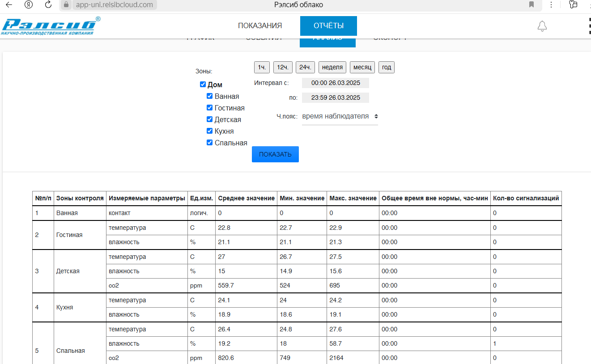Toggle the Спальная checkbox

click(x=209, y=143)
